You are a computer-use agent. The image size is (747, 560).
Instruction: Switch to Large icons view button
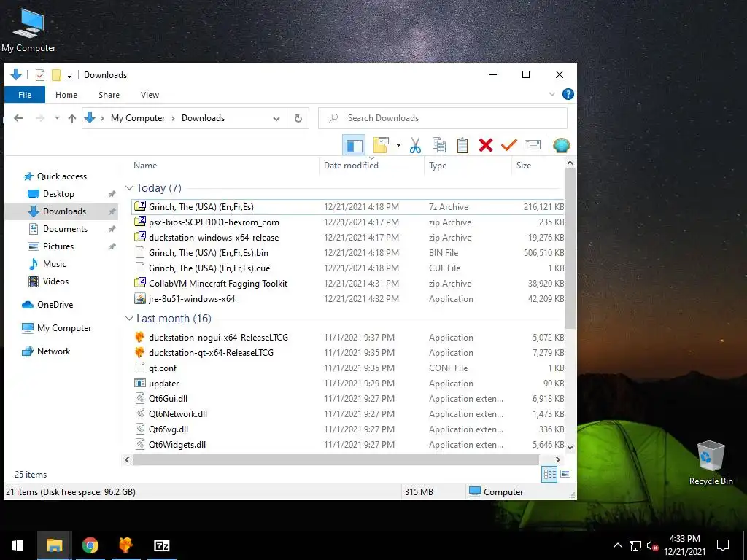(x=565, y=474)
